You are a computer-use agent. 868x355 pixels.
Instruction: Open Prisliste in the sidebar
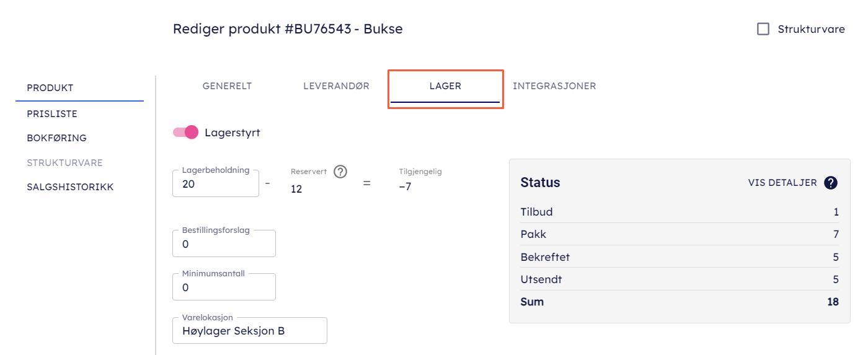pyautogui.click(x=52, y=114)
